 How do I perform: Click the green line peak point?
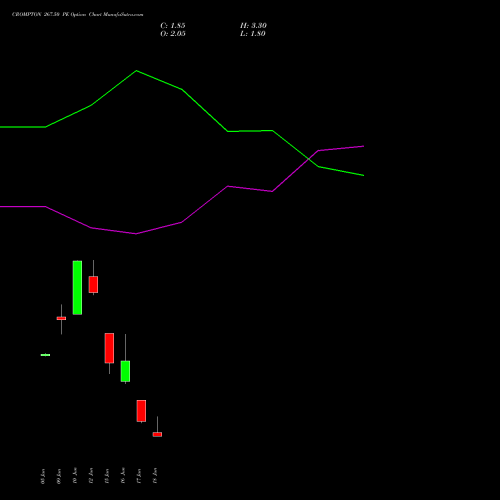coord(136,71)
